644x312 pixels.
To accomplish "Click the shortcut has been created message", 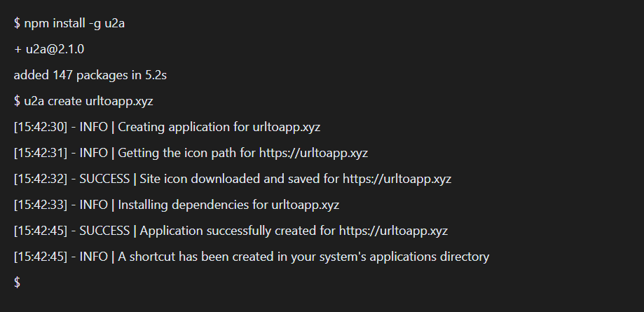I will coord(303,257).
